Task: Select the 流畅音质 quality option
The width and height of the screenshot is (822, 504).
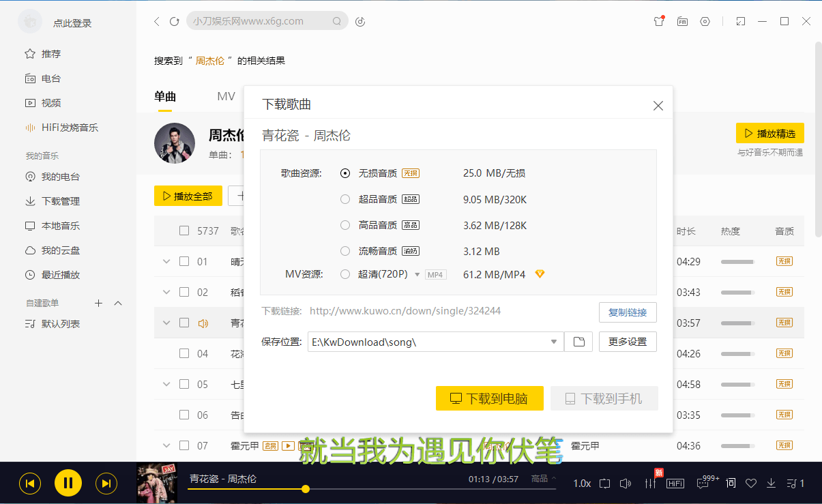Action: [x=345, y=250]
